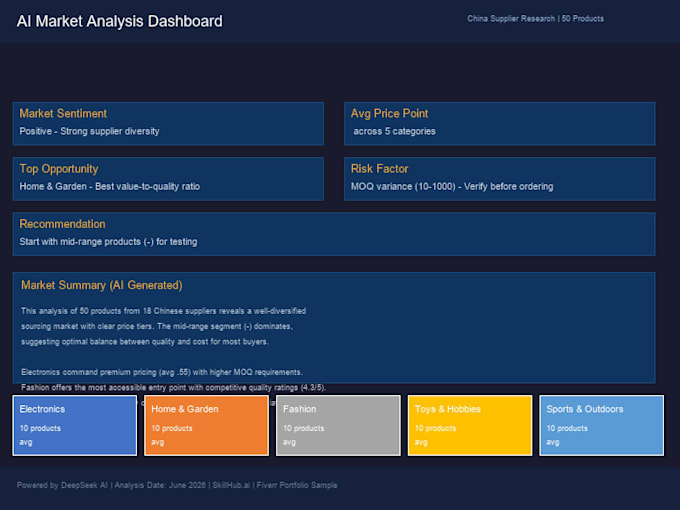Click the China Supplier Research header text

535,19
